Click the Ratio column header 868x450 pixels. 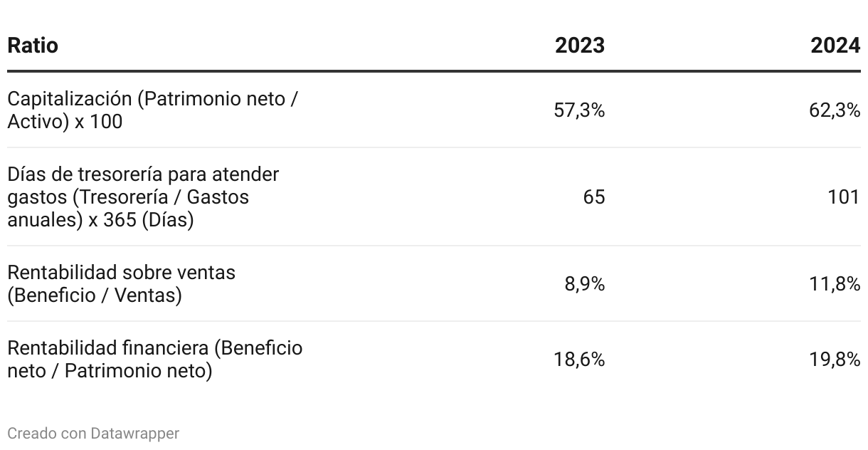33,46
